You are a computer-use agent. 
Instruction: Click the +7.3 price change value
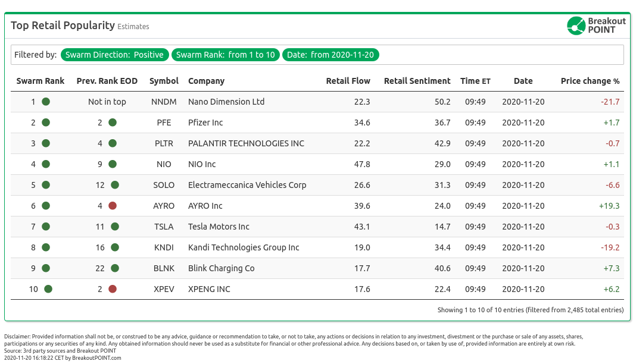(611, 268)
